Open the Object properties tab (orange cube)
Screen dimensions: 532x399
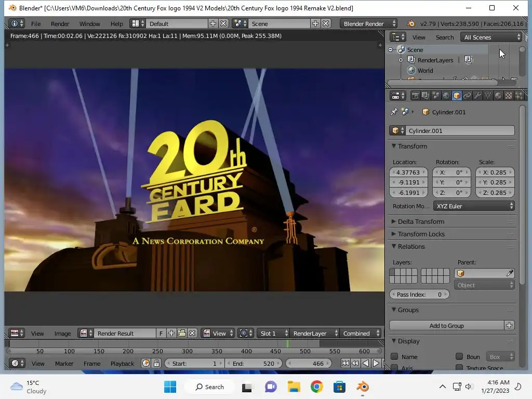tap(457, 96)
